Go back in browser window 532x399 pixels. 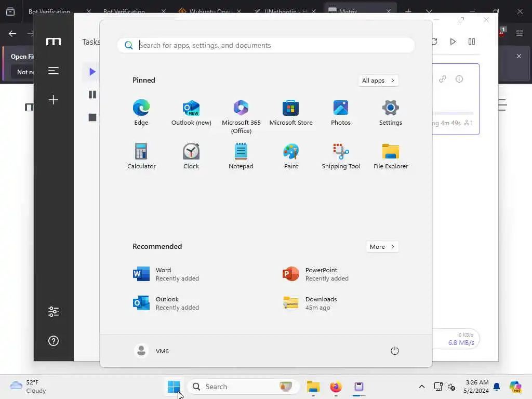pyautogui.click(x=12, y=33)
